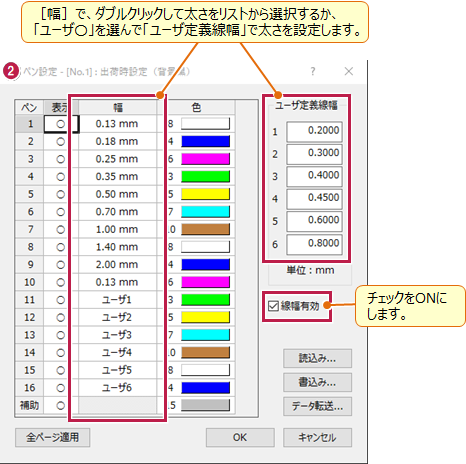Open the 読込み... dialog
The image size is (466, 464).
pos(317,358)
